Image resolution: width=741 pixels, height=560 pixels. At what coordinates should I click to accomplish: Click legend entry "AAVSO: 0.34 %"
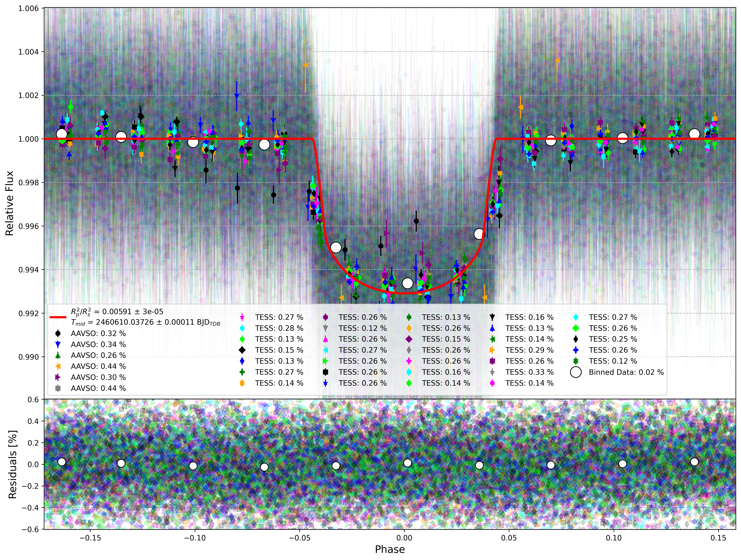98,345
